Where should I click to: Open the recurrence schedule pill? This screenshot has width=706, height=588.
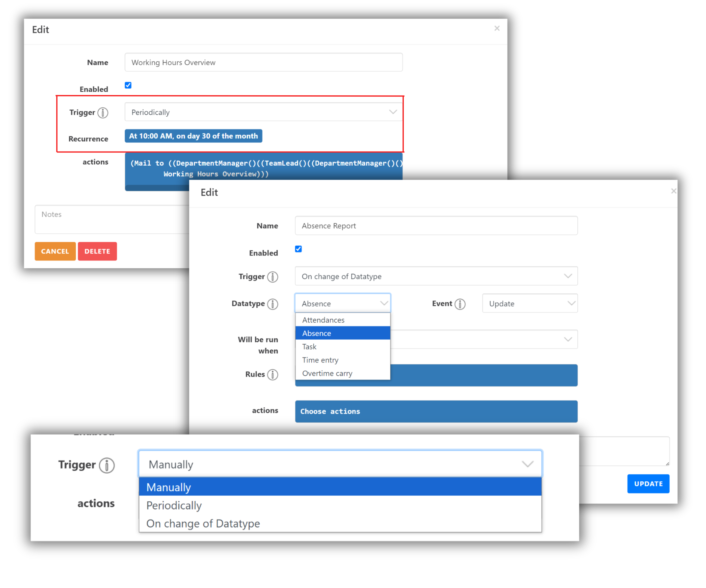(x=193, y=136)
